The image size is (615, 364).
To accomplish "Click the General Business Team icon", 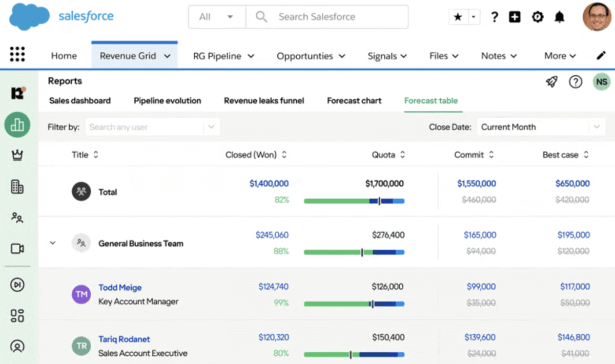I will (x=81, y=243).
